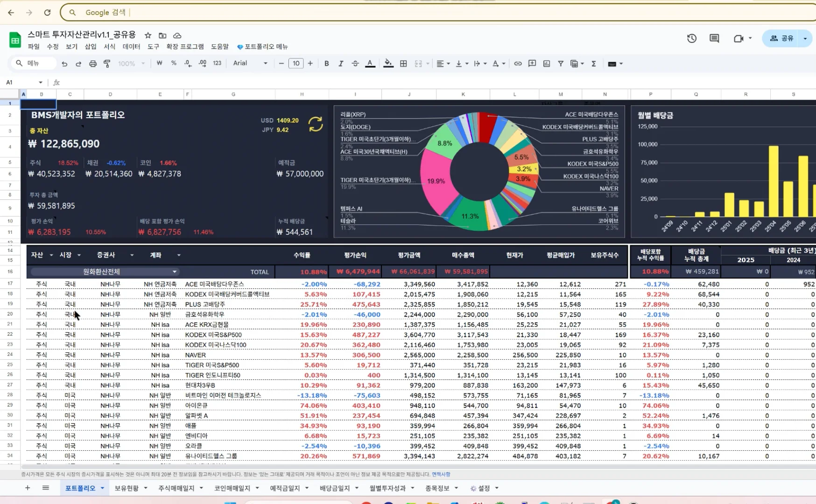This screenshot has width=816, height=504.
Task: Click the yellow exchange rate refresh icon
Action: (x=316, y=124)
